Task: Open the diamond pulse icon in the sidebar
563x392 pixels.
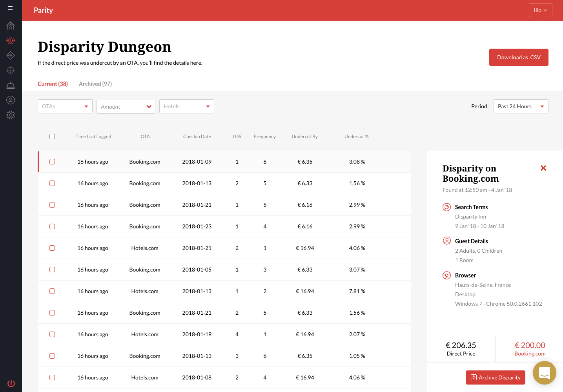Action: (x=11, y=55)
